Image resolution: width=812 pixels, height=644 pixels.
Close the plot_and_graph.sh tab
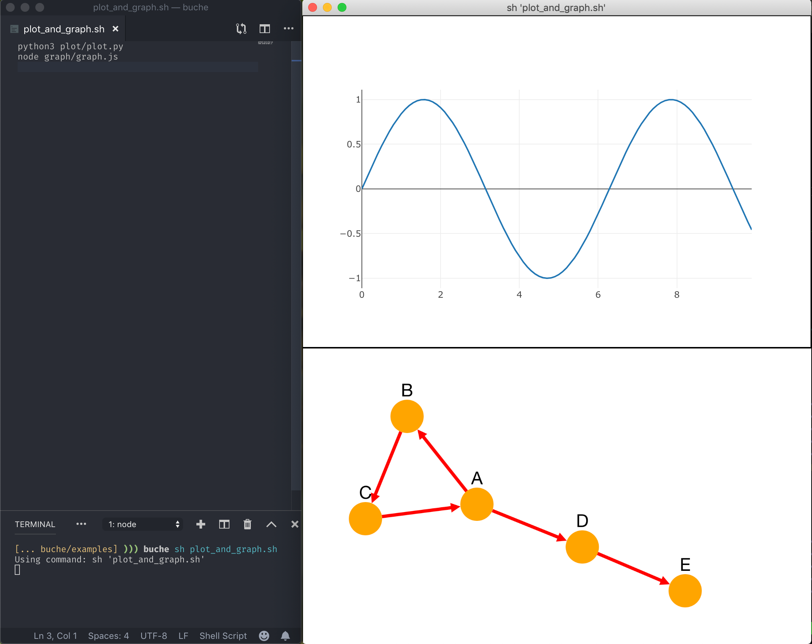(115, 29)
